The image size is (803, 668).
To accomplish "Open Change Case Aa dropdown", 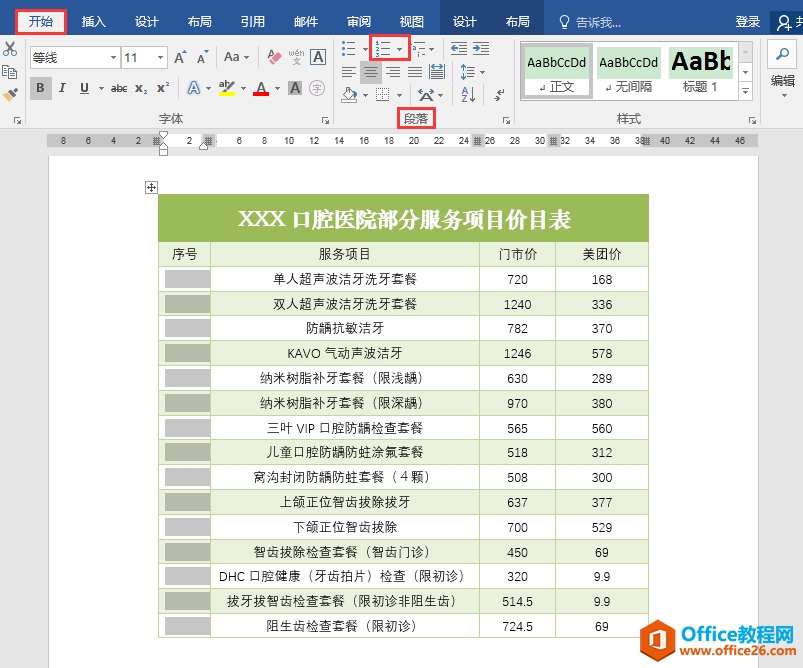I will point(237,57).
